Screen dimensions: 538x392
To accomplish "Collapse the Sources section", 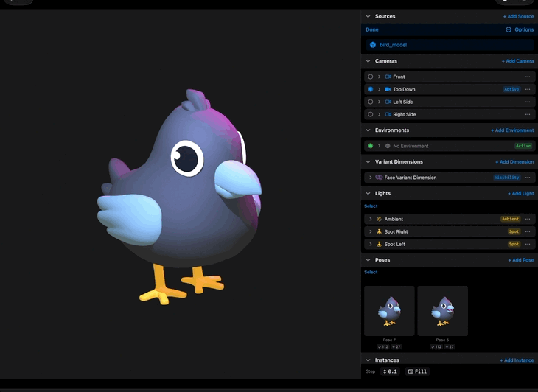I will 368,16.
